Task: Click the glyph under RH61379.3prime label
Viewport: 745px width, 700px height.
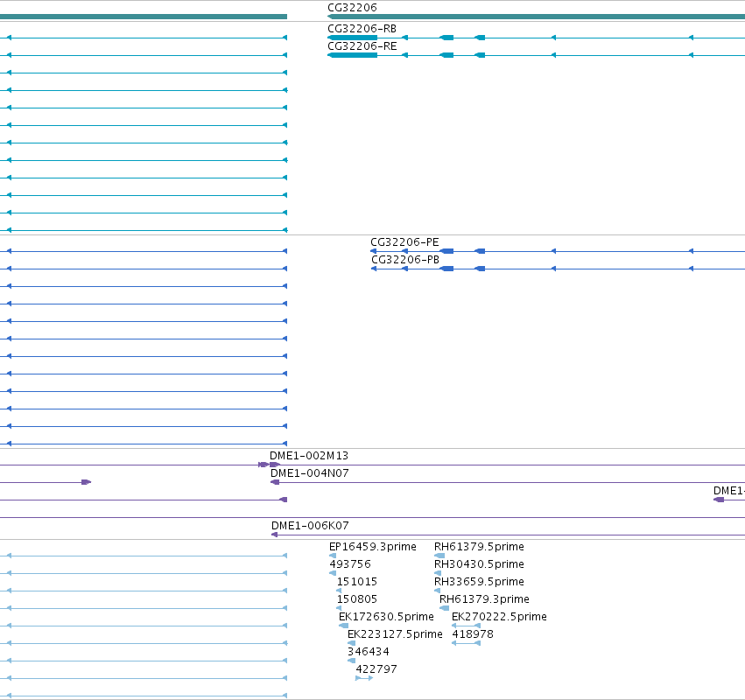Action: tap(444, 608)
